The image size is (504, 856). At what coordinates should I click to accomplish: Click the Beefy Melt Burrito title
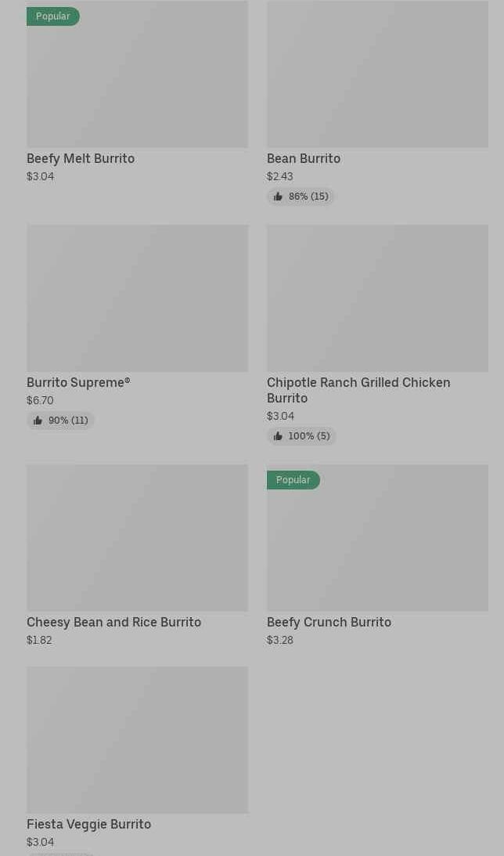(81, 158)
